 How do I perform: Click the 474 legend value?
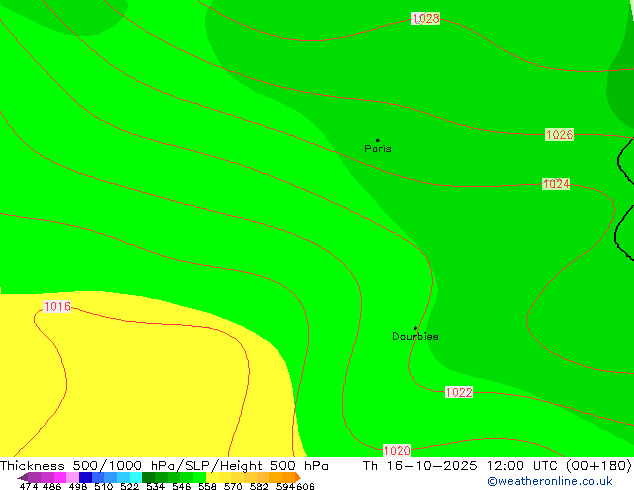29,486
